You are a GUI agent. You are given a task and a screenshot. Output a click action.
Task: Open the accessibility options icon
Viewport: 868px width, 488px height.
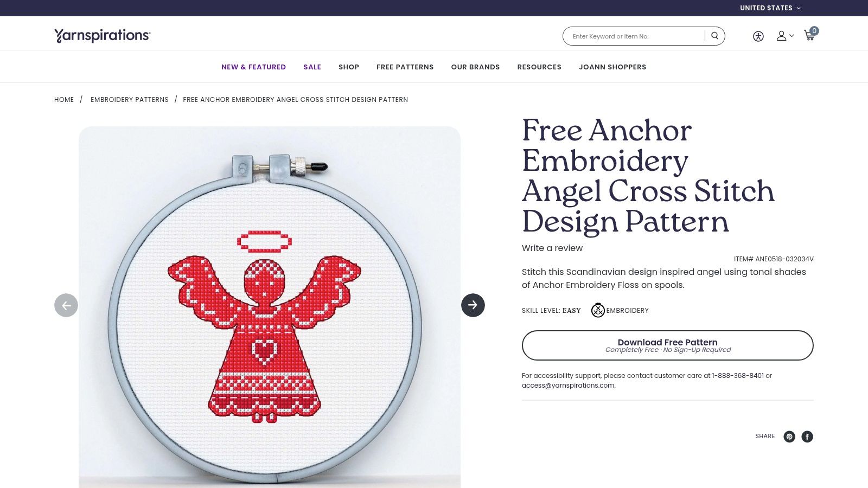tap(758, 36)
